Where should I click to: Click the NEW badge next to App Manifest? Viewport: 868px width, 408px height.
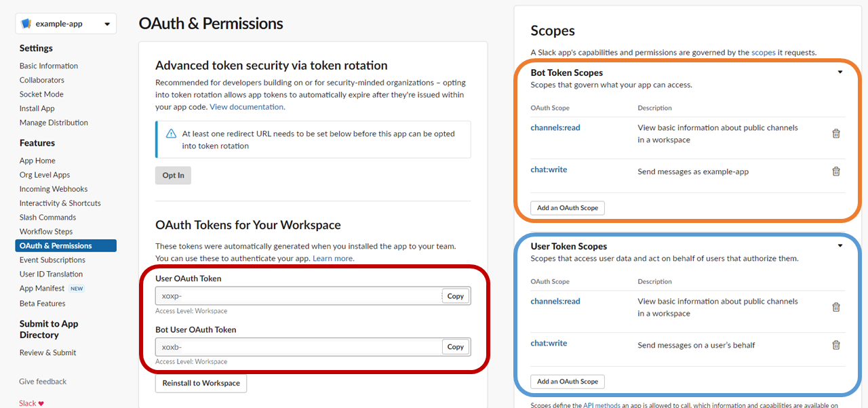77,288
